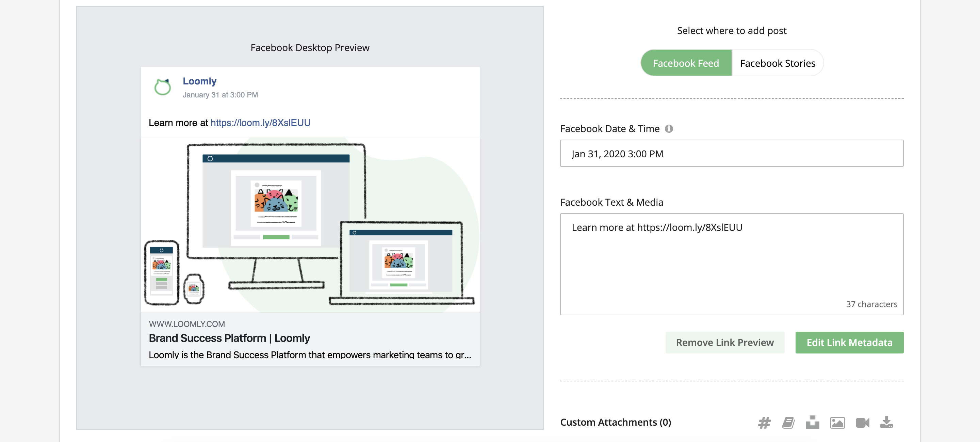Add a video attachment via camera icon
980x442 pixels.
863,423
